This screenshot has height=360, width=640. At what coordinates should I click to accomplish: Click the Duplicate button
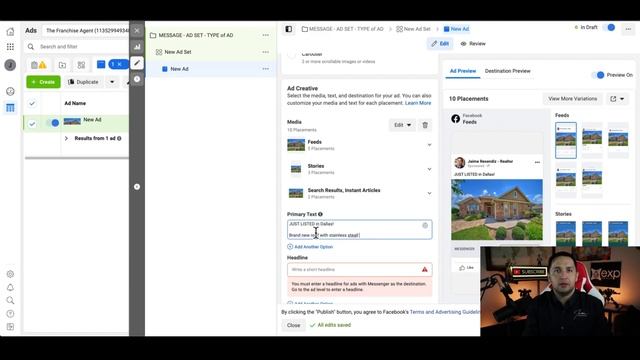(84, 82)
